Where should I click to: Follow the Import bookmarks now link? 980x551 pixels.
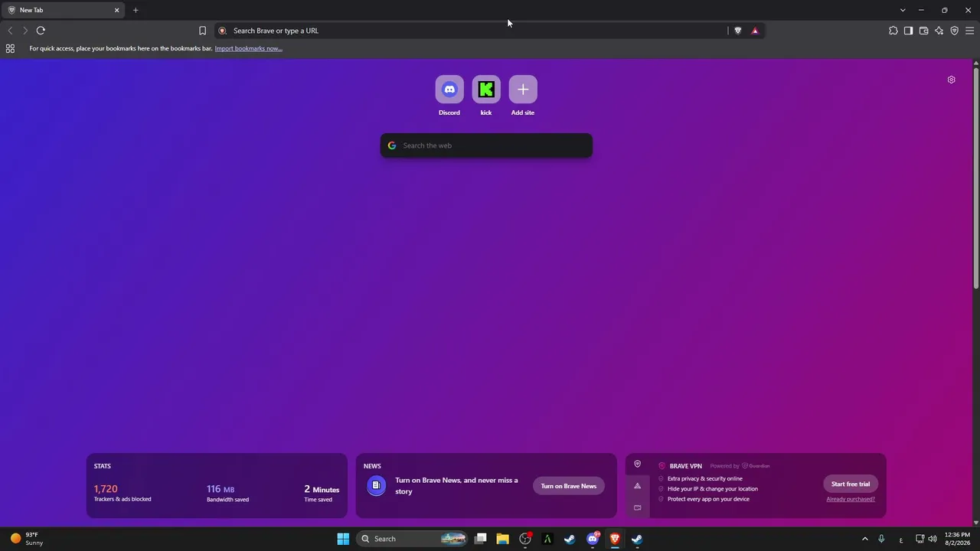click(248, 48)
